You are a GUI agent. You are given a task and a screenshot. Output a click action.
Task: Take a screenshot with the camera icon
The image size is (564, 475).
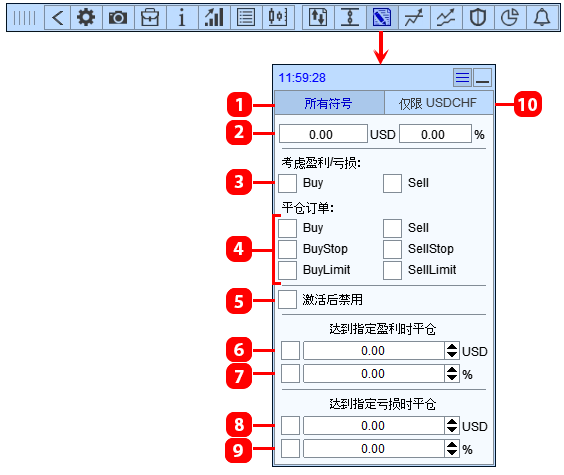[x=118, y=18]
